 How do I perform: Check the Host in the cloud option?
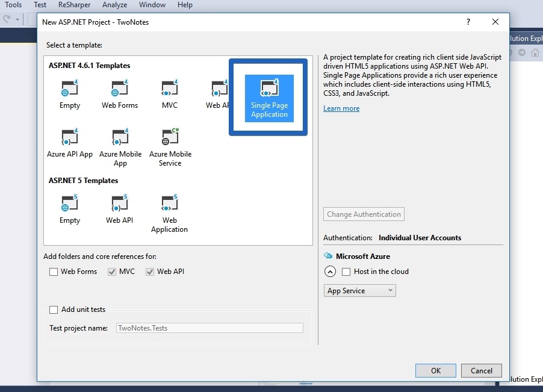coord(346,272)
